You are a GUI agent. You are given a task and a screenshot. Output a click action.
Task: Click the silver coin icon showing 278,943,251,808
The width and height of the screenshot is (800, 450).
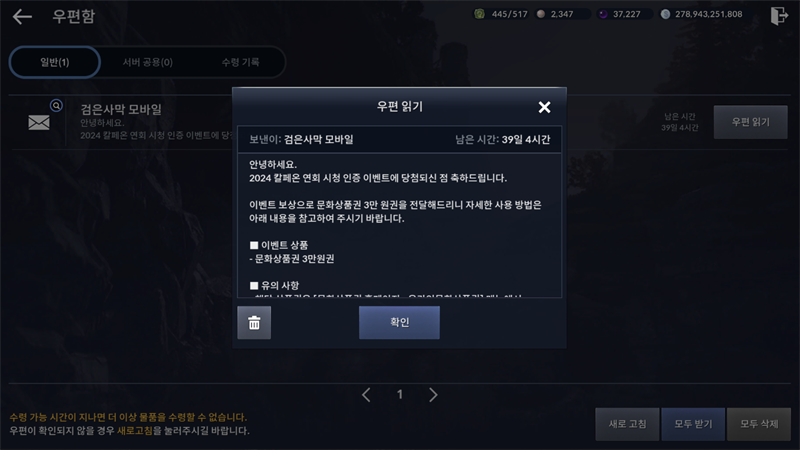(665, 14)
